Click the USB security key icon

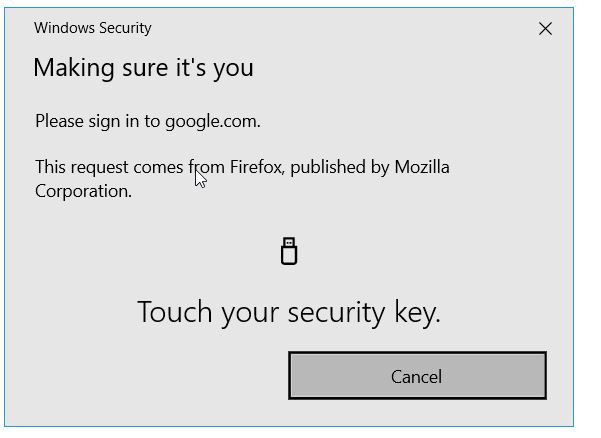(x=289, y=251)
